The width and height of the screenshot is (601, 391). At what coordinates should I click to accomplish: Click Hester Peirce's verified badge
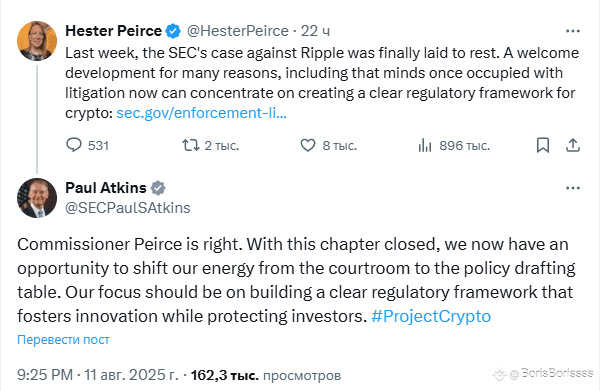(173, 31)
